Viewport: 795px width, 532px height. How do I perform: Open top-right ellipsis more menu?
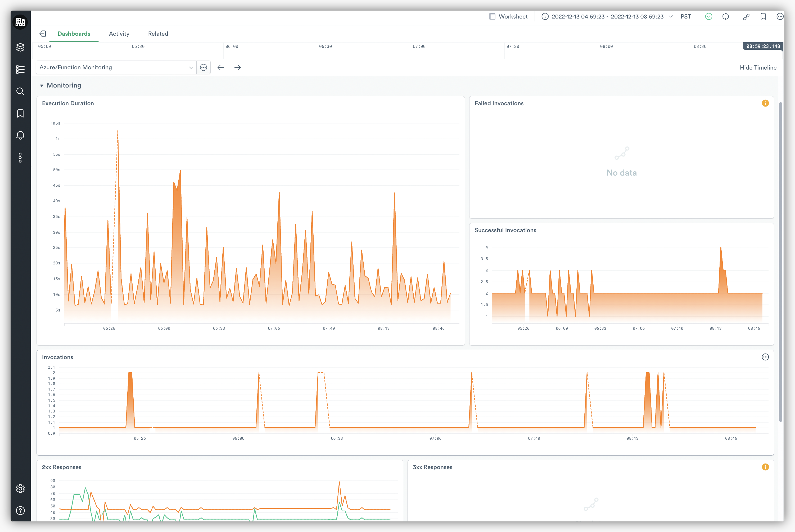pos(780,16)
